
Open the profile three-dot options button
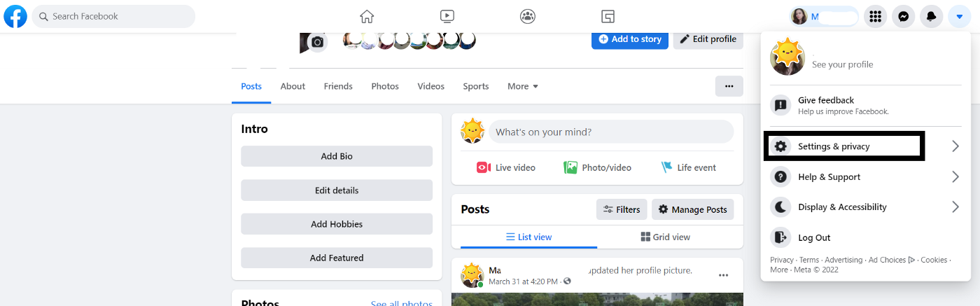tap(729, 86)
